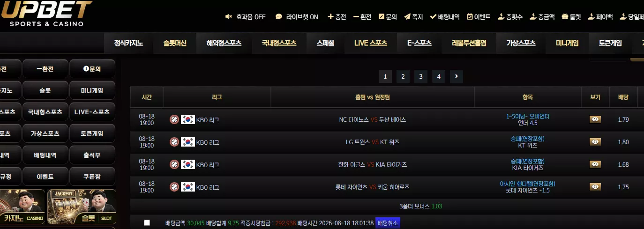Go to page 2 of betting history

point(403,76)
